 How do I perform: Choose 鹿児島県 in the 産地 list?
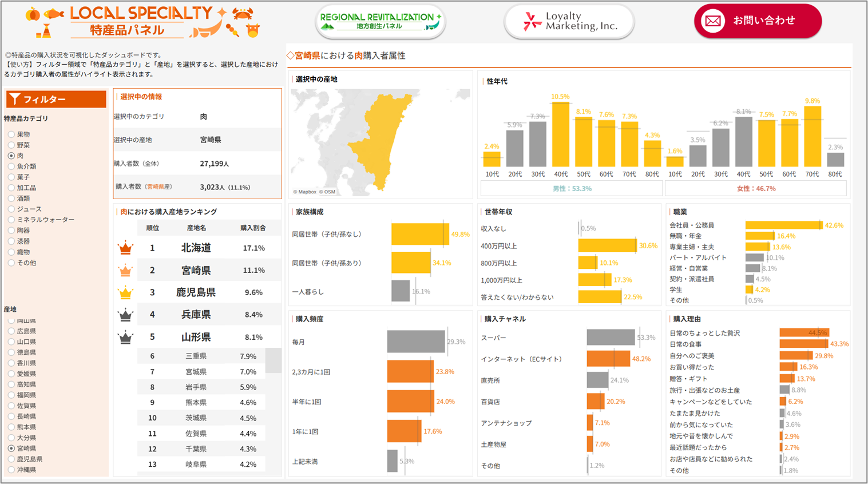pos(11,459)
